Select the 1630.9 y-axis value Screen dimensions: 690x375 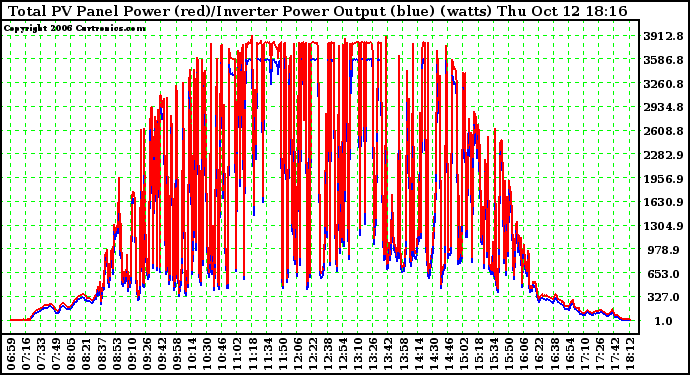[663, 202]
